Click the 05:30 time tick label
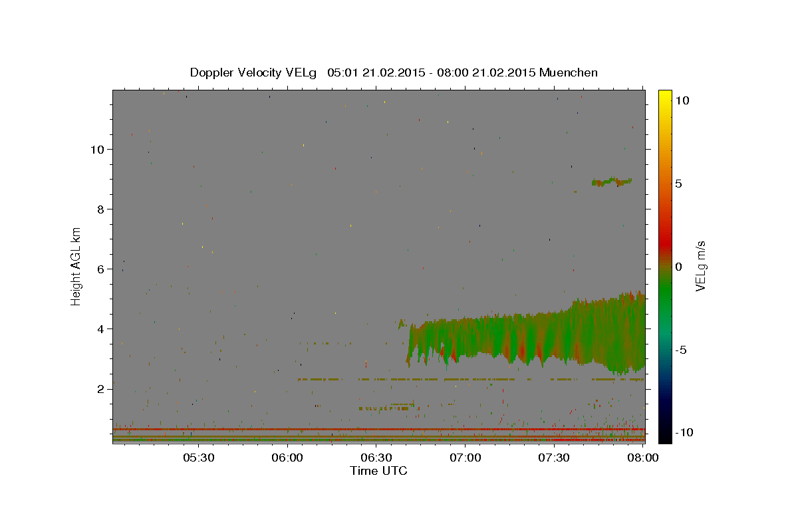Image resolution: width=798 pixels, height=532 pixels. (199, 458)
